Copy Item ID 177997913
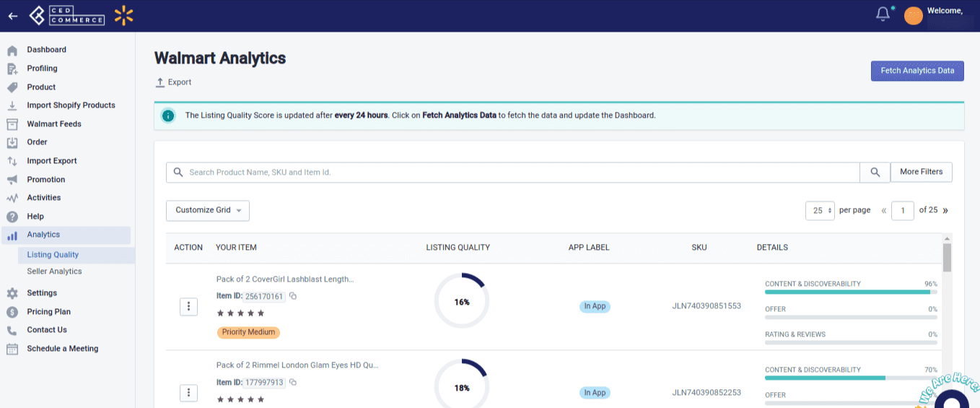Screen dimensions: 980x408 (293, 383)
